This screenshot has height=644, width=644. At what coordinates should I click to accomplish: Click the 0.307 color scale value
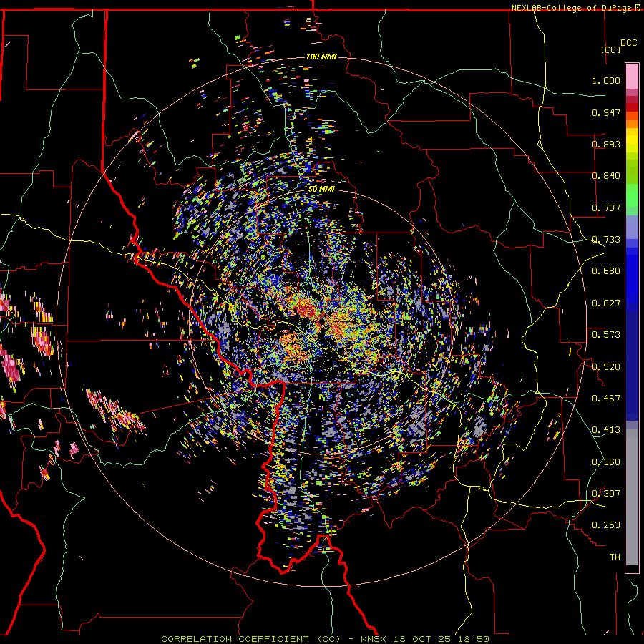click(x=606, y=494)
